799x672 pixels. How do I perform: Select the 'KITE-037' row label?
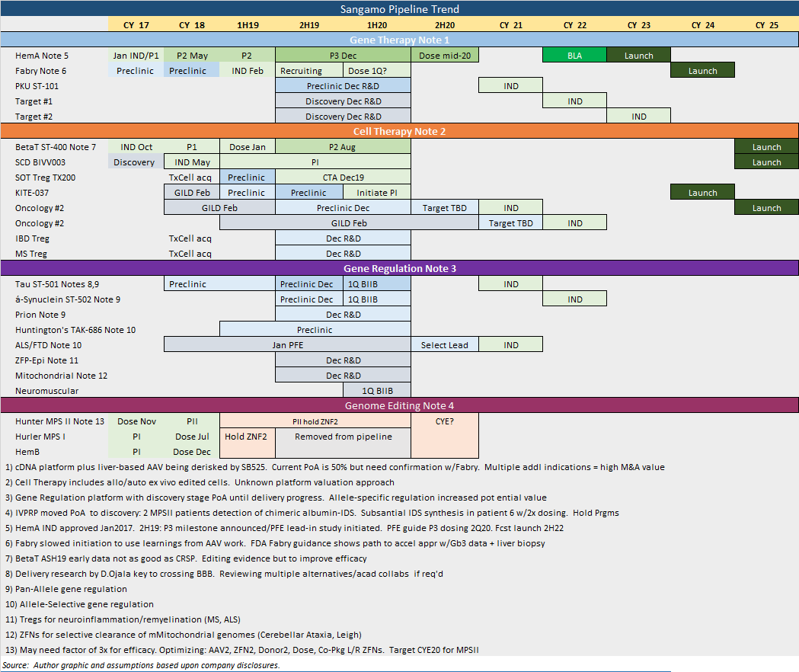point(32,193)
